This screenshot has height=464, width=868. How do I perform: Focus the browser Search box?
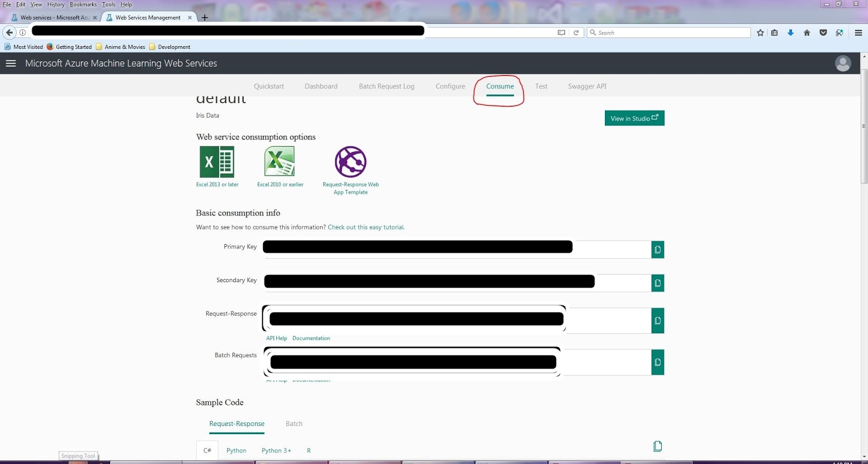[x=669, y=33]
